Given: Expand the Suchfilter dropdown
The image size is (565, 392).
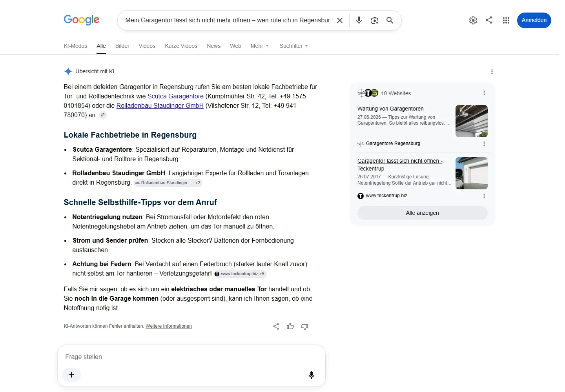Looking at the screenshot, I should tap(293, 46).
